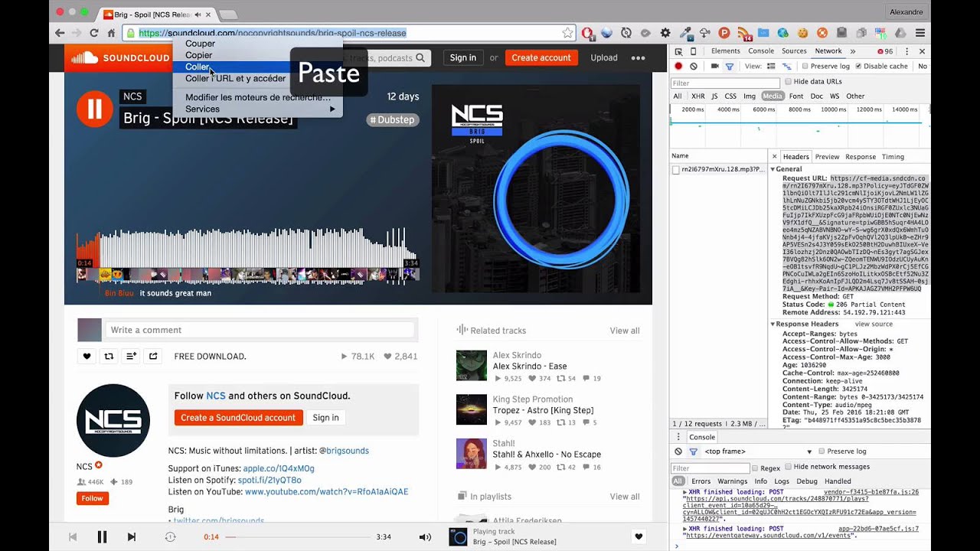This screenshot has width=980, height=551.
Task: Reload the page in Chrome toolbar
Action: point(94,33)
